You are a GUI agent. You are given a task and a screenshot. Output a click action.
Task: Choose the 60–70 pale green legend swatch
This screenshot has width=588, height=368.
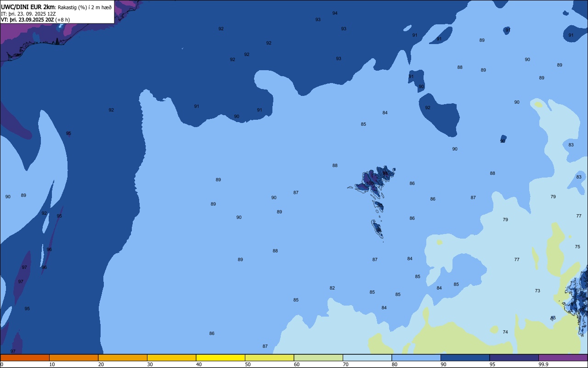pos(318,357)
